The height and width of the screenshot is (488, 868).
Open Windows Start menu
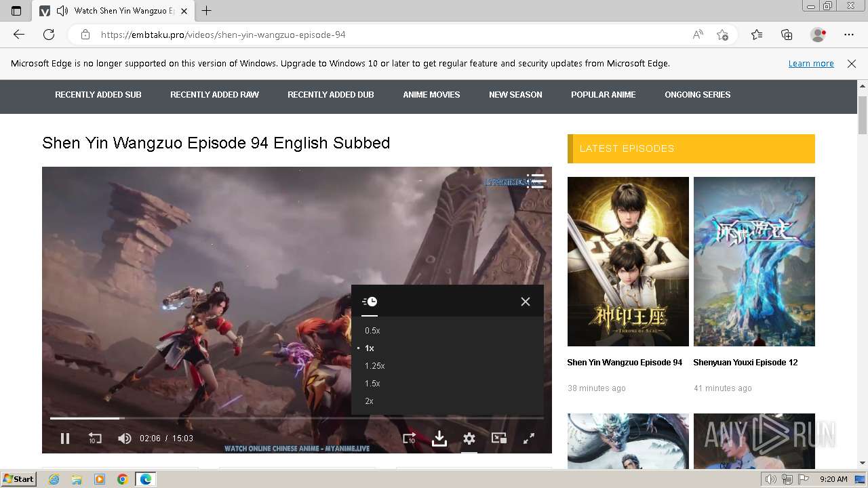click(x=19, y=479)
